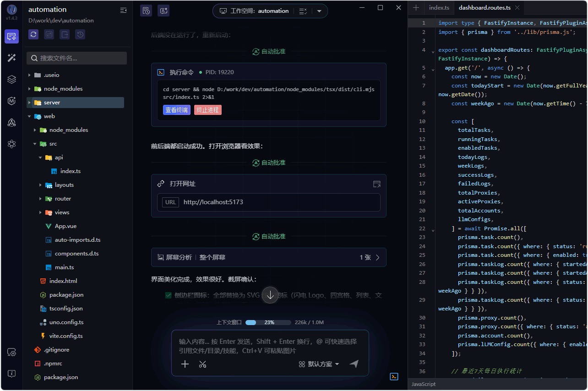588x391 pixels.
Task: Open the triangle nodes sidebar icon
Action: coord(12,122)
